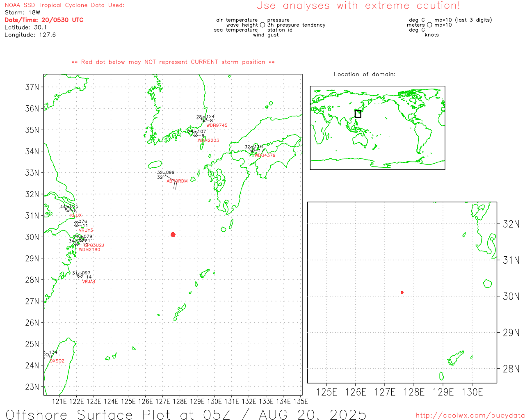The width and height of the screenshot is (525, 420).
Task: Click the 37N latitude axis label
Action: point(32,87)
